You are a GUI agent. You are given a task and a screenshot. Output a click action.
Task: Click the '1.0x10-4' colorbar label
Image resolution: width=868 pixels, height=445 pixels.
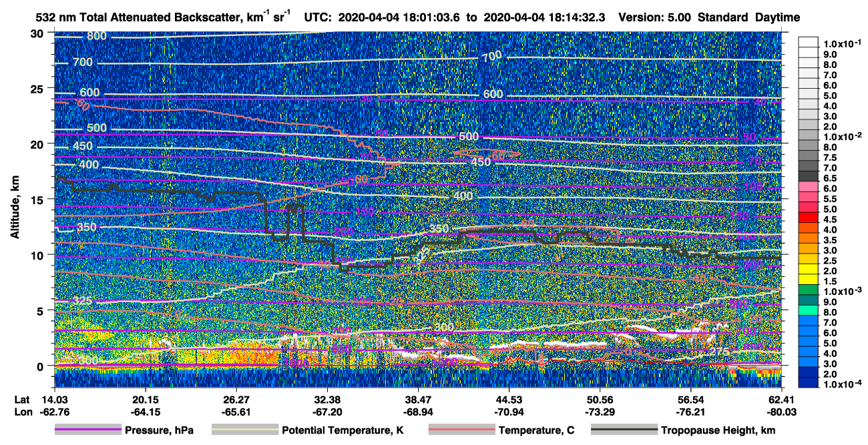(x=842, y=383)
